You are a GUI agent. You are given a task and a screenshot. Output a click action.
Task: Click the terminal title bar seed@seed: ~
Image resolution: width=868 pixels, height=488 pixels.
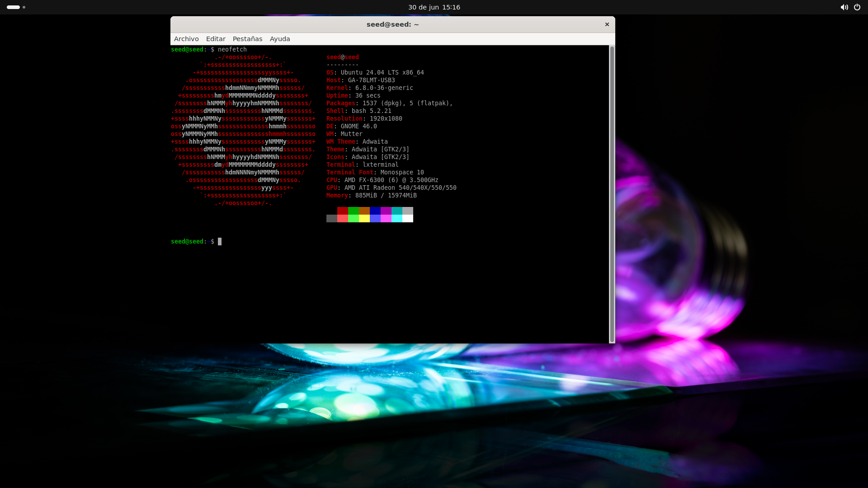[392, 24]
